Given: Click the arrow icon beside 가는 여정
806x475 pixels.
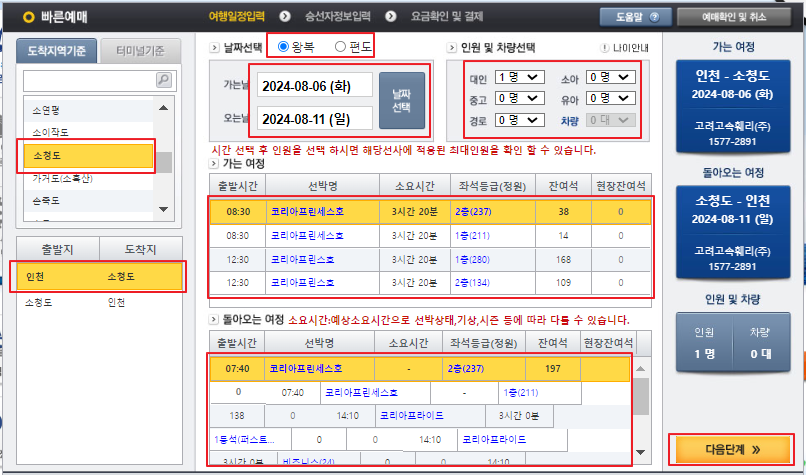Looking at the screenshot, I should click(214, 164).
